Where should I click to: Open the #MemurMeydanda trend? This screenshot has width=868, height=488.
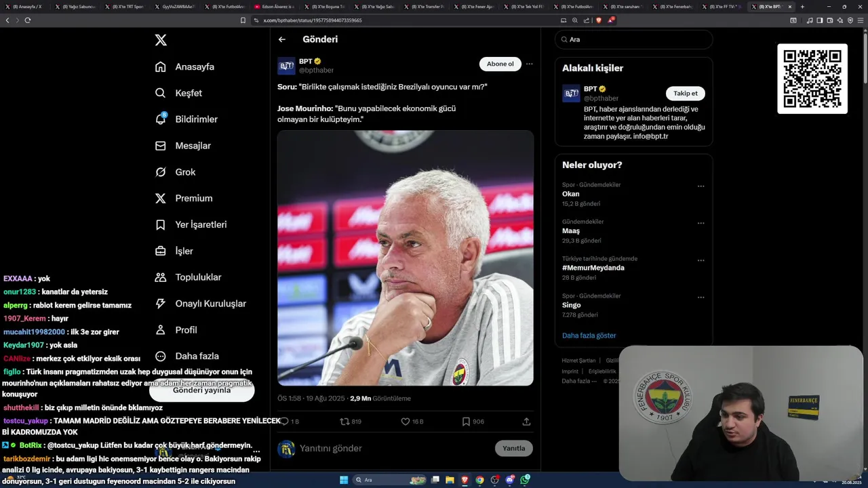pos(593,268)
